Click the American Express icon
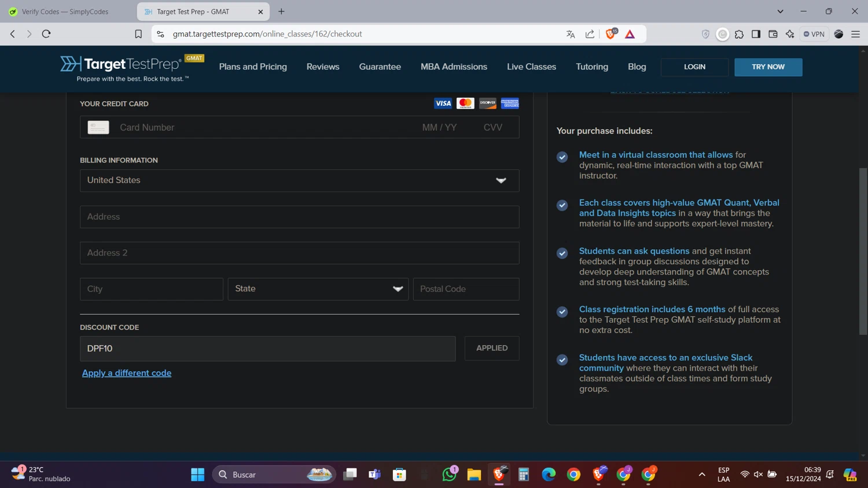 point(510,103)
